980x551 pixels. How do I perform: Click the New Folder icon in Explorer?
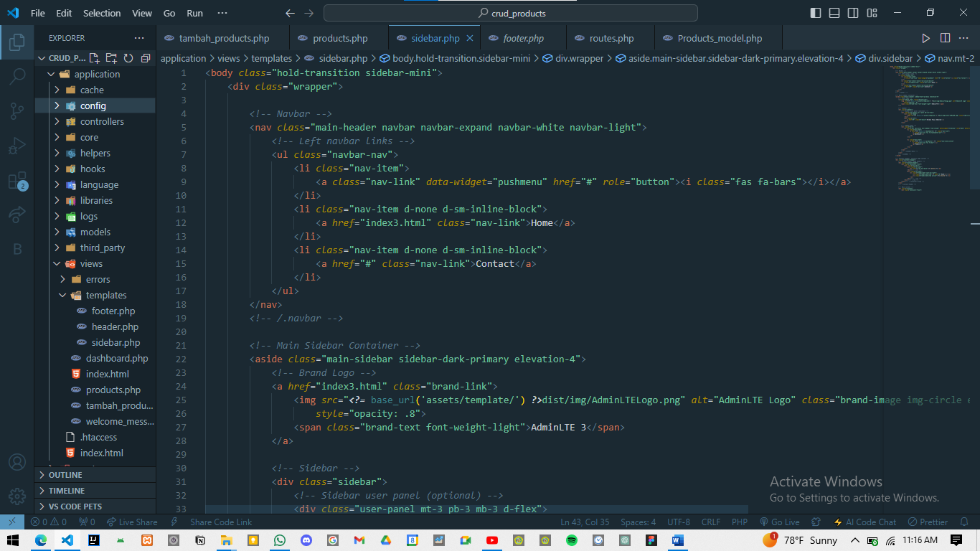(x=111, y=58)
